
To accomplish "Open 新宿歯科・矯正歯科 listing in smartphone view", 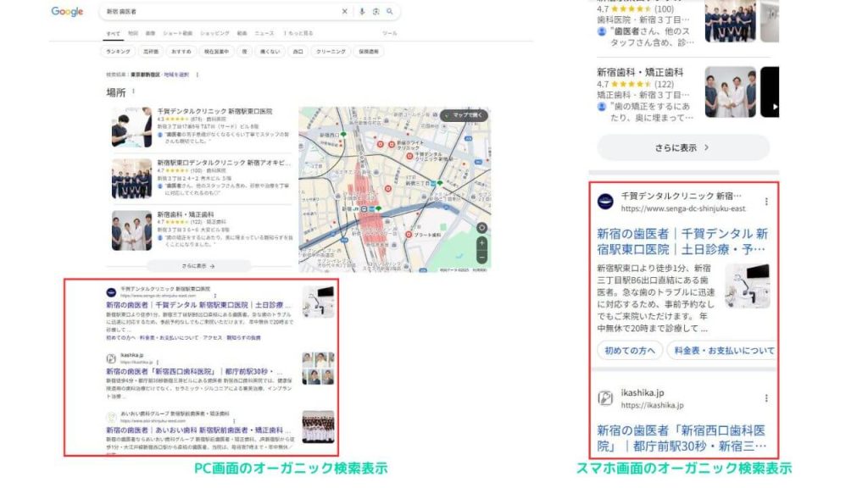I will pyautogui.click(x=640, y=73).
